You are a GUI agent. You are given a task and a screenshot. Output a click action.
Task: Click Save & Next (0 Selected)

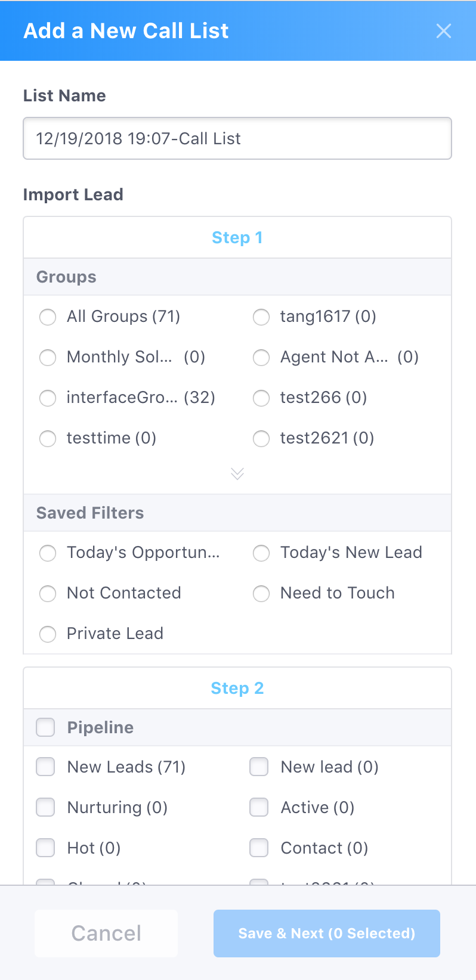coord(326,933)
